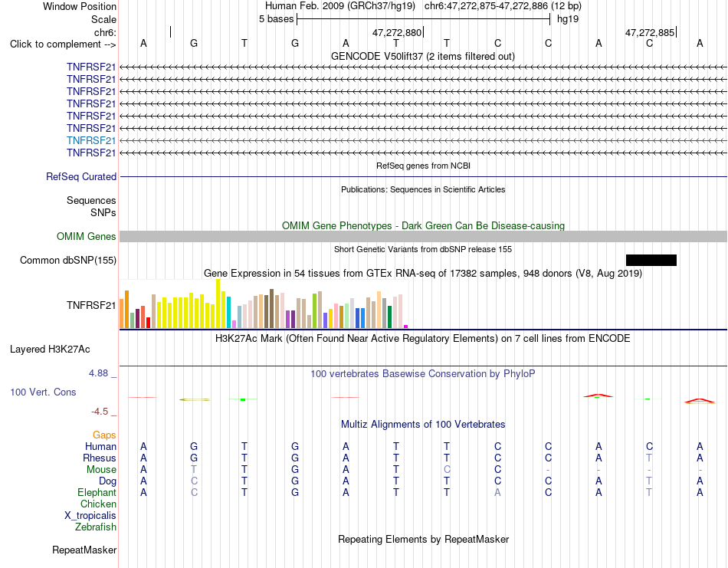The image size is (728, 568).
Task: Click 'Repeating Elements by RepeatMasker' title
Action: coord(424,539)
